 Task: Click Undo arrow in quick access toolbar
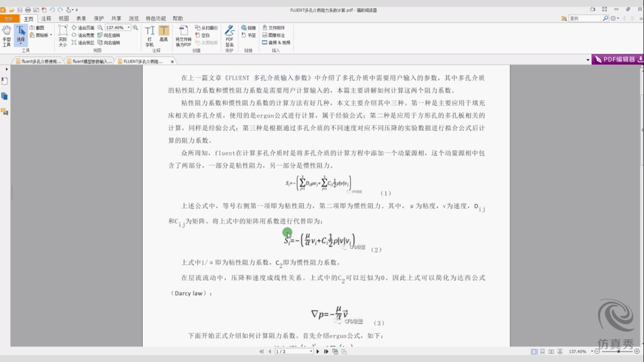[52, 9]
